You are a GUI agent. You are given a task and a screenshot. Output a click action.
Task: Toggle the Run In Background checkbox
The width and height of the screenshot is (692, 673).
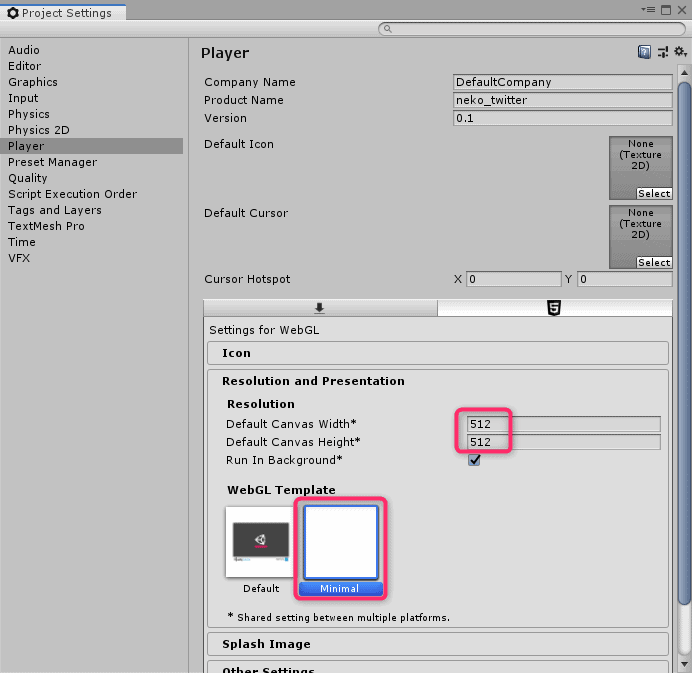475,460
